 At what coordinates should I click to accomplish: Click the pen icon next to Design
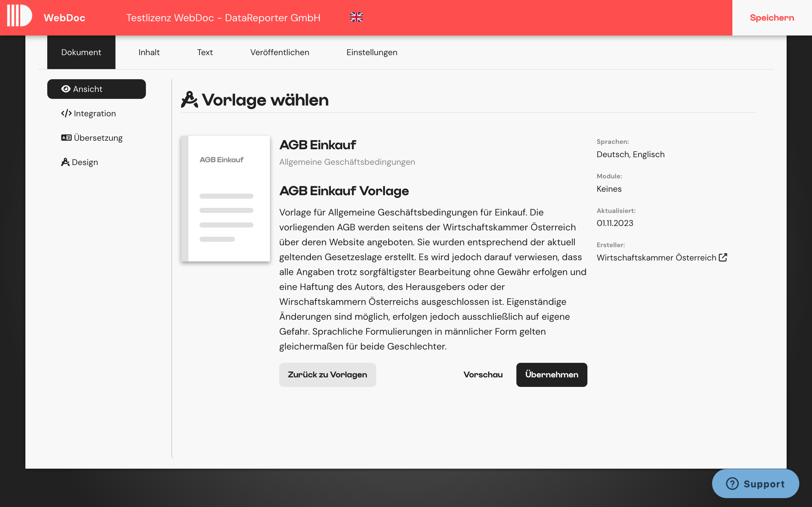(65, 162)
